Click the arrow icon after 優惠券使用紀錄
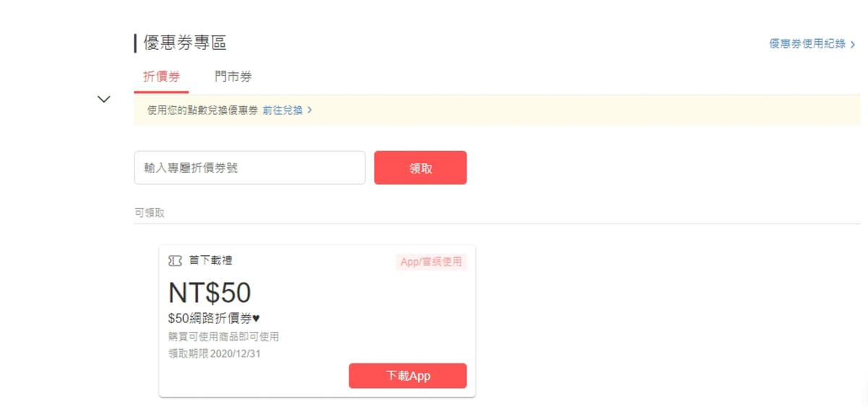The image size is (868, 407). [x=853, y=44]
